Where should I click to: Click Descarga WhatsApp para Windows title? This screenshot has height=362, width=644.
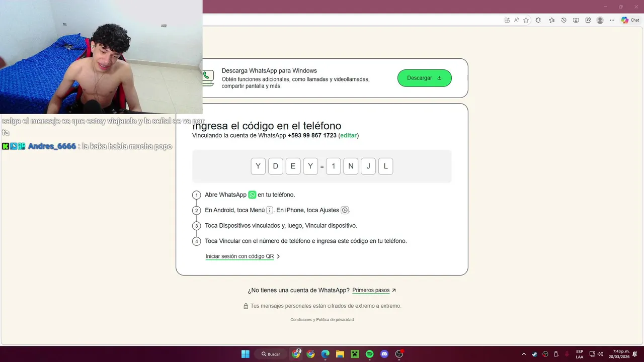coord(269,71)
